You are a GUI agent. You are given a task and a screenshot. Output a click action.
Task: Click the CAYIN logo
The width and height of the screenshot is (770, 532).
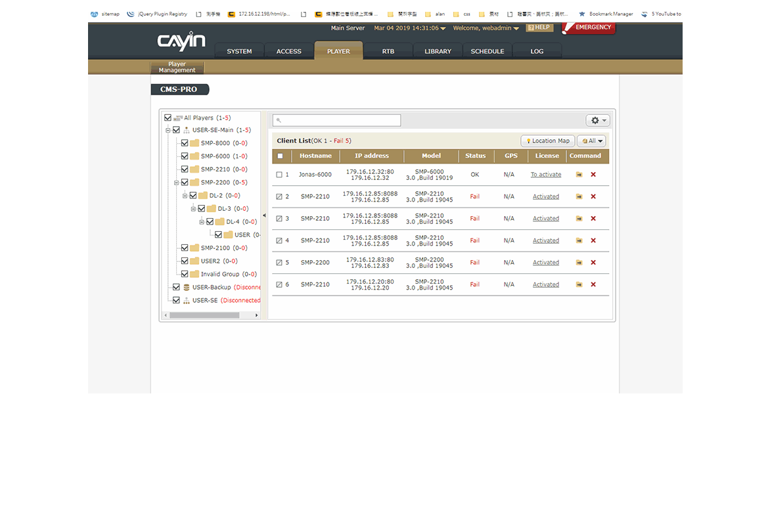[181, 42]
